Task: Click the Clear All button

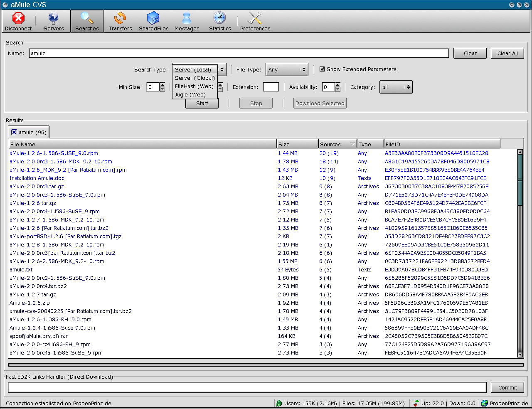Action: (x=507, y=54)
